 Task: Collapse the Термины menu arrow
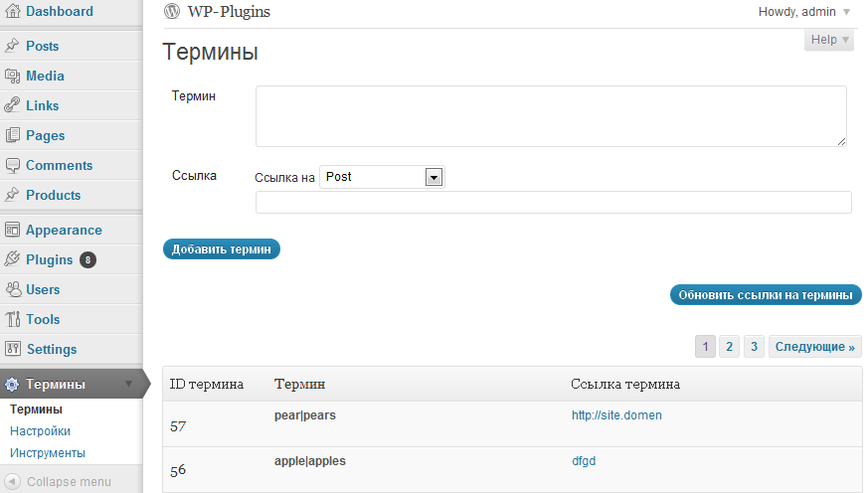(129, 384)
